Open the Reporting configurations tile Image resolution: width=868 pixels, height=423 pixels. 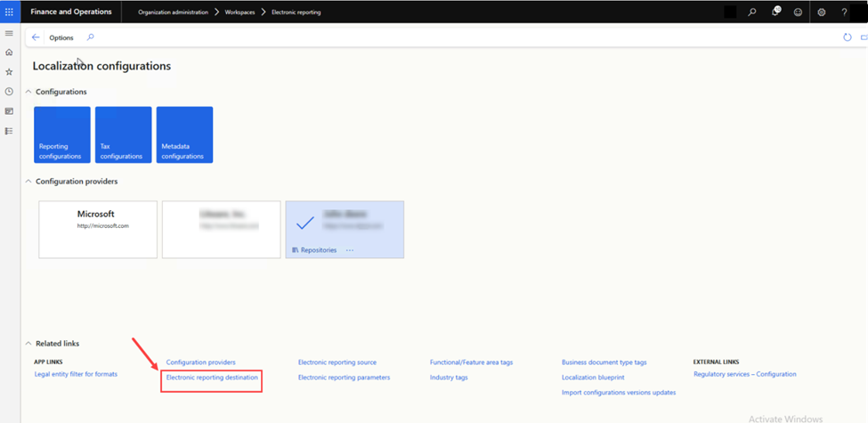click(x=62, y=134)
